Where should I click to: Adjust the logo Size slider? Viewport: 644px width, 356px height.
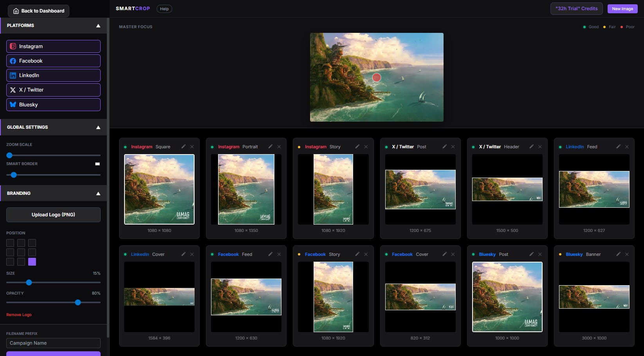click(53, 282)
